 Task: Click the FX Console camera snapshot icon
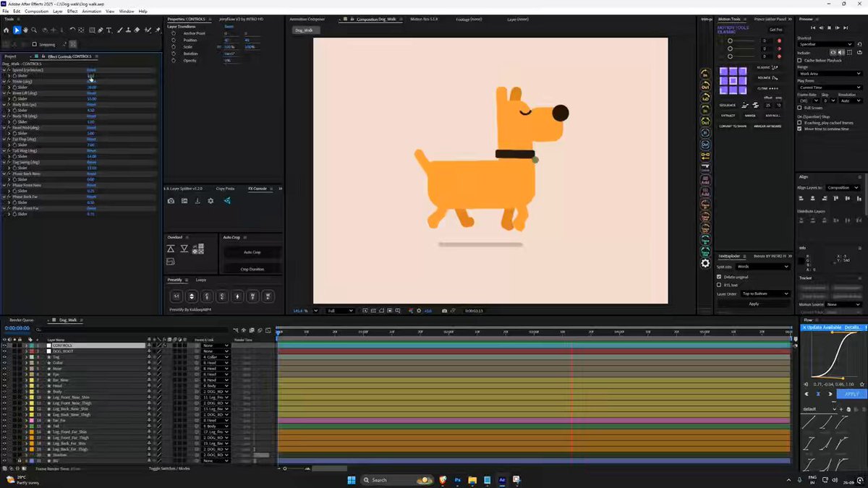(x=171, y=201)
